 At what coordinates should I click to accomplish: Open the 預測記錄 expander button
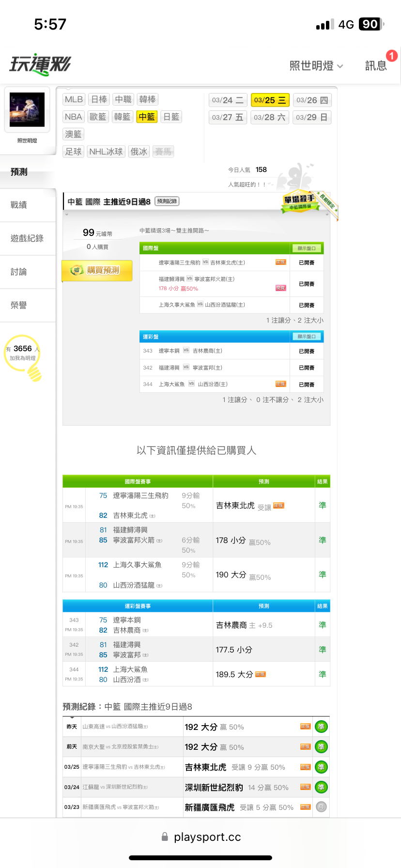point(167,201)
